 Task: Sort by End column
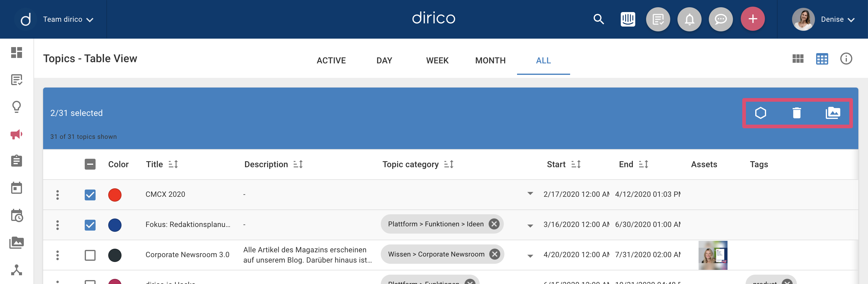[644, 164]
